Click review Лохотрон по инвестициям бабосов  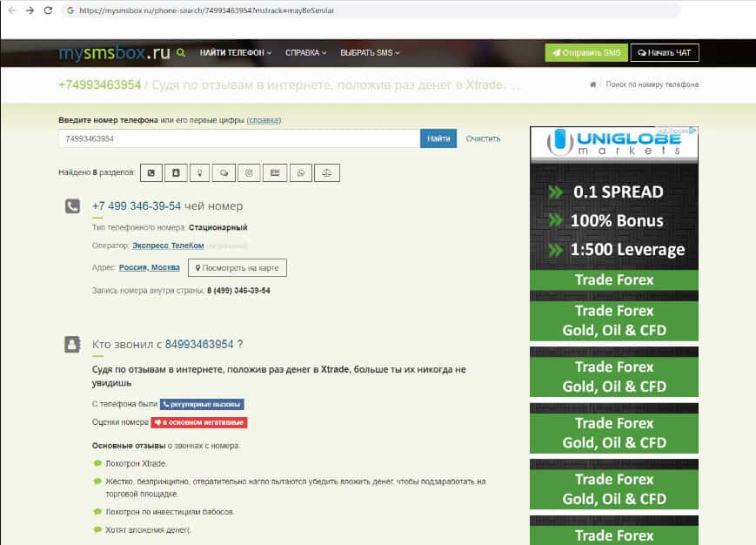(x=170, y=512)
